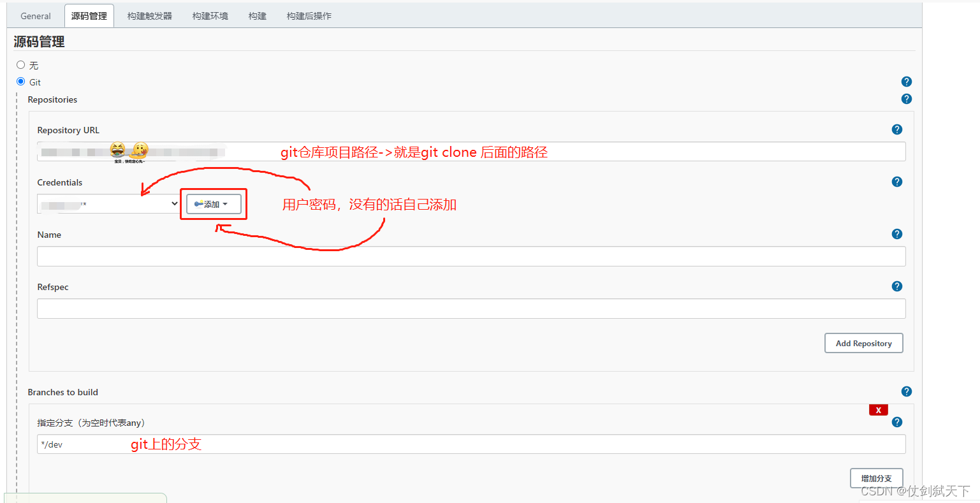Show help for Refspec field
980x503 pixels.
pyautogui.click(x=896, y=286)
